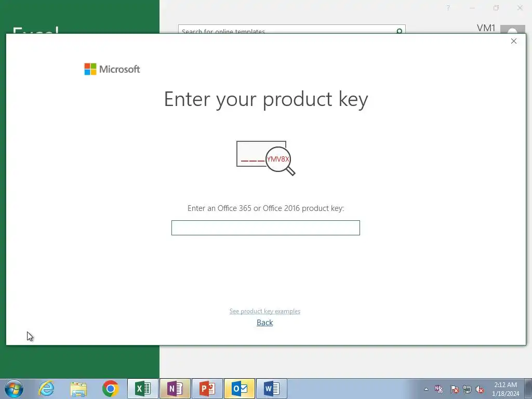Close the Enter your product key dialog
532x399 pixels.
pyautogui.click(x=514, y=41)
